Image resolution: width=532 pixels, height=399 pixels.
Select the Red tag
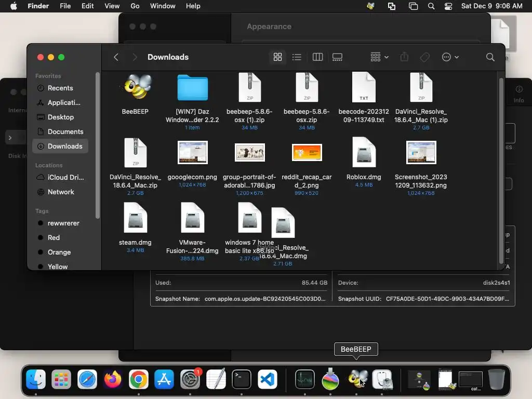pyautogui.click(x=60, y=238)
